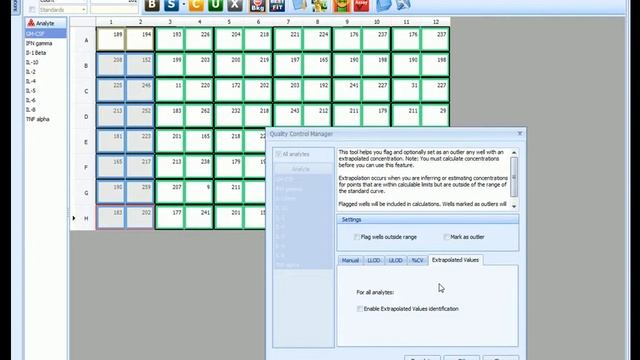Select IL-6 analyte
This screenshot has width=640, height=360.
46,100
